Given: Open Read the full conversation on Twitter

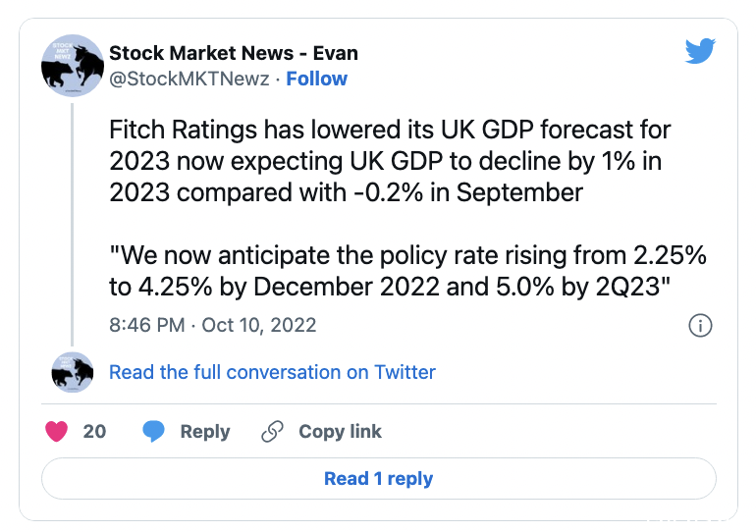Looking at the screenshot, I should coord(272,372).
